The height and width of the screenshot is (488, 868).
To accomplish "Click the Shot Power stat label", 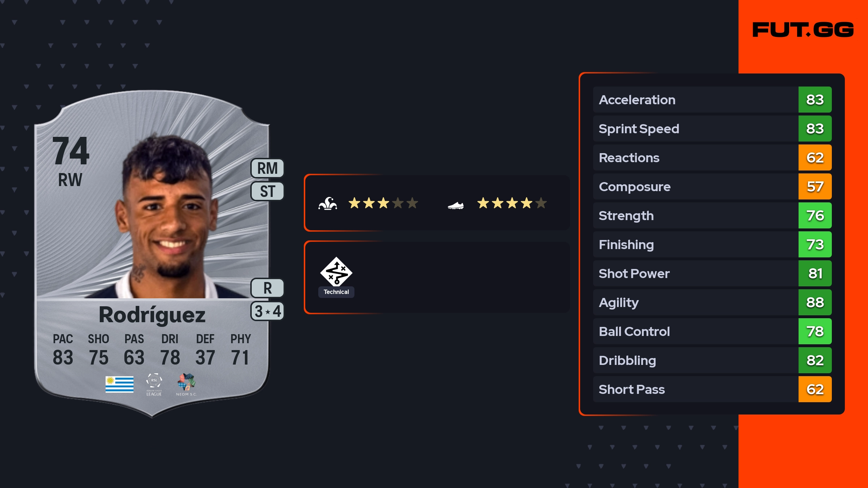I will (x=634, y=273).
